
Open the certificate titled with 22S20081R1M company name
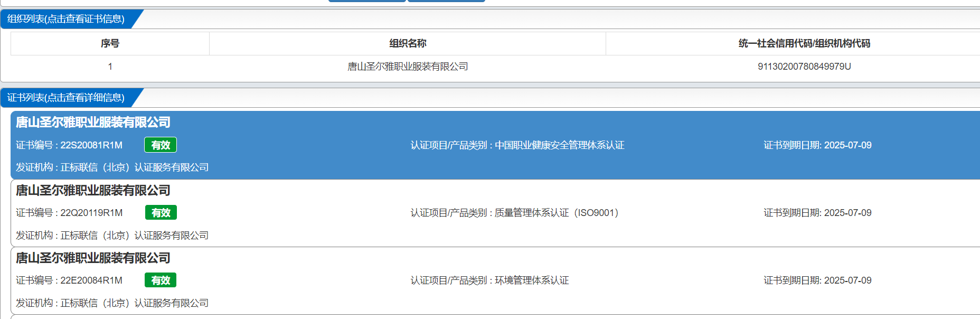point(93,123)
